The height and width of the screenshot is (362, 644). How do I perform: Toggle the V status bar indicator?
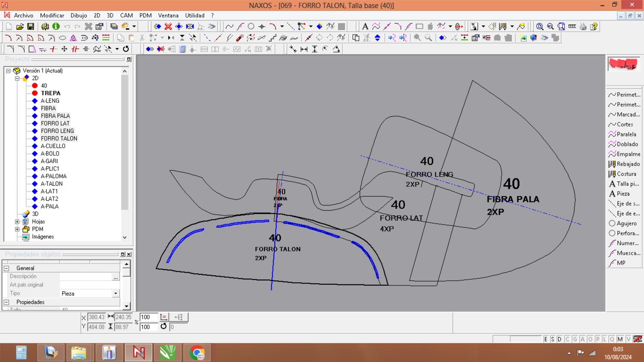(x=628, y=339)
